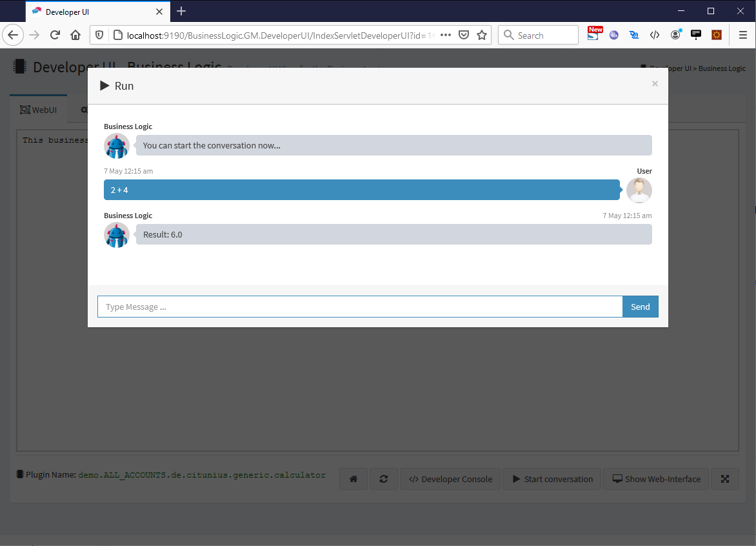This screenshot has height=546, width=756.
Task: Open the page actions three-dots menu
Action: click(x=445, y=35)
